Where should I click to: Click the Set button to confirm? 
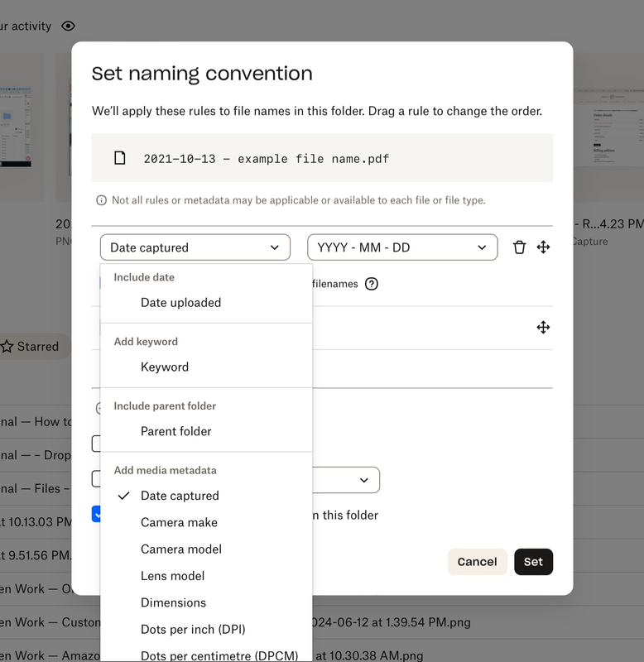pyautogui.click(x=533, y=562)
